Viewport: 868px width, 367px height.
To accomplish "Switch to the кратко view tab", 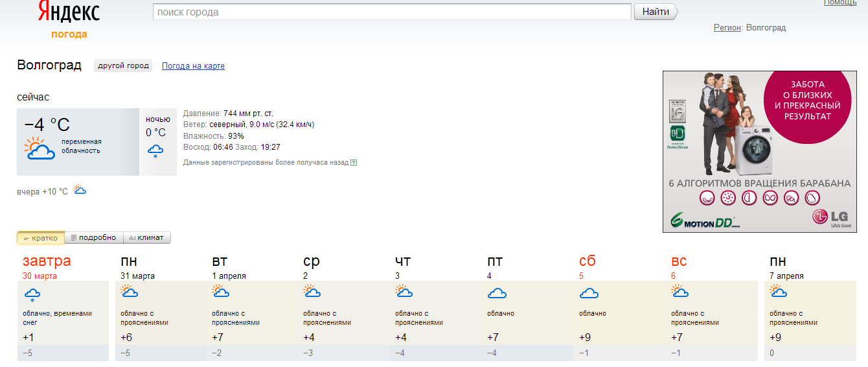I will pos(41,238).
